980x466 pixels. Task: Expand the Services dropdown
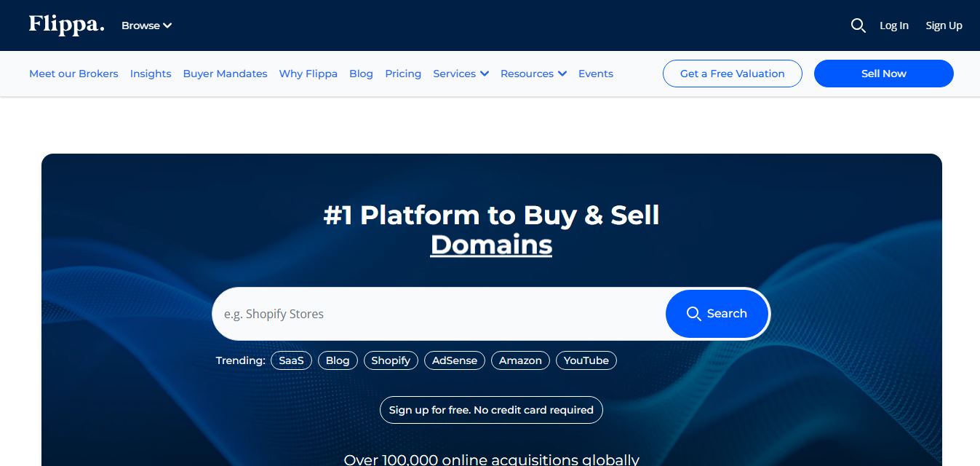coord(461,74)
